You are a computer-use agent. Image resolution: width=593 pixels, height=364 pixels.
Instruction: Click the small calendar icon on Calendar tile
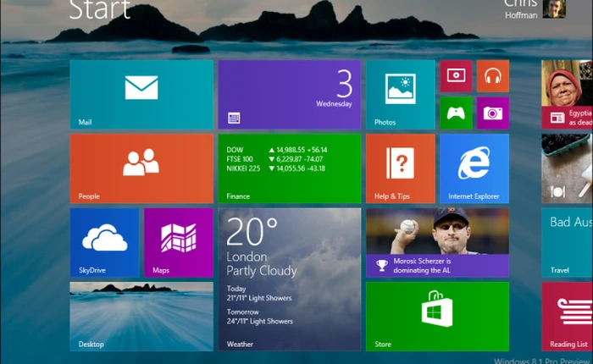[234, 118]
